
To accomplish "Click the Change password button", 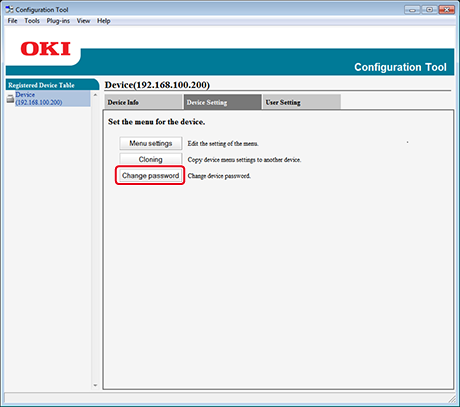I will [150, 175].
